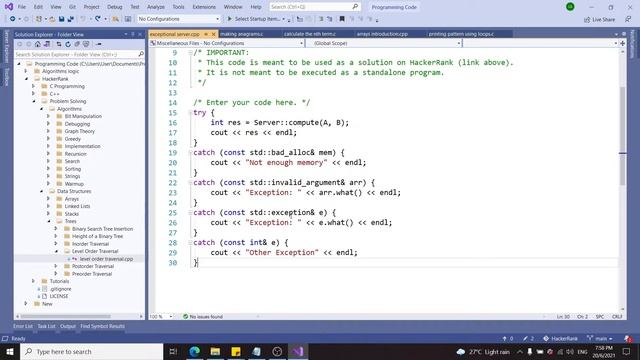Click Sync with Active Document icon
640x360 pixels.
59,44
